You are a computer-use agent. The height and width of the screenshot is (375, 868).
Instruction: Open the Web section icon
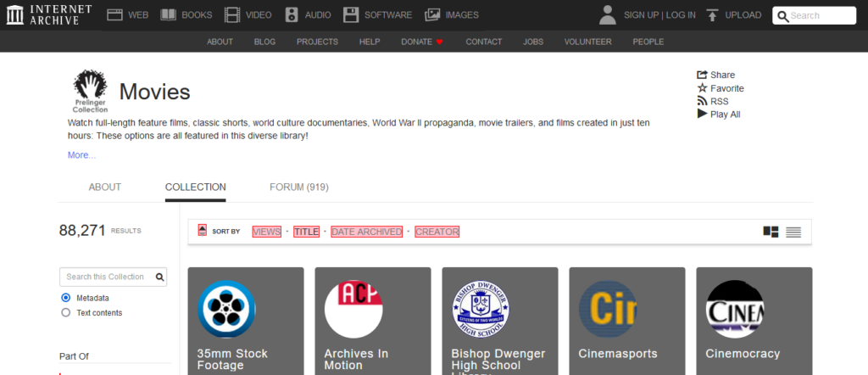coord(114,14)
